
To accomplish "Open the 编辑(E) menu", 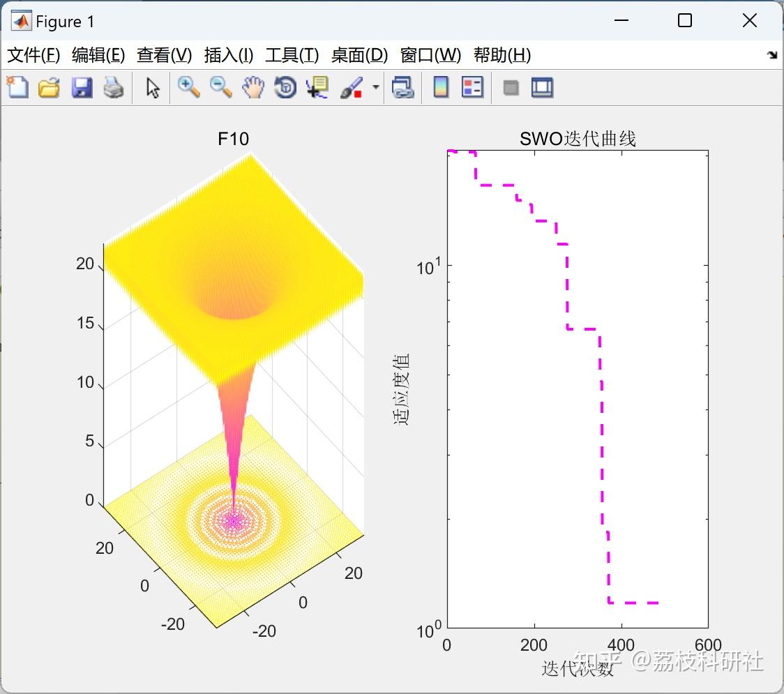I will [98, 55].
